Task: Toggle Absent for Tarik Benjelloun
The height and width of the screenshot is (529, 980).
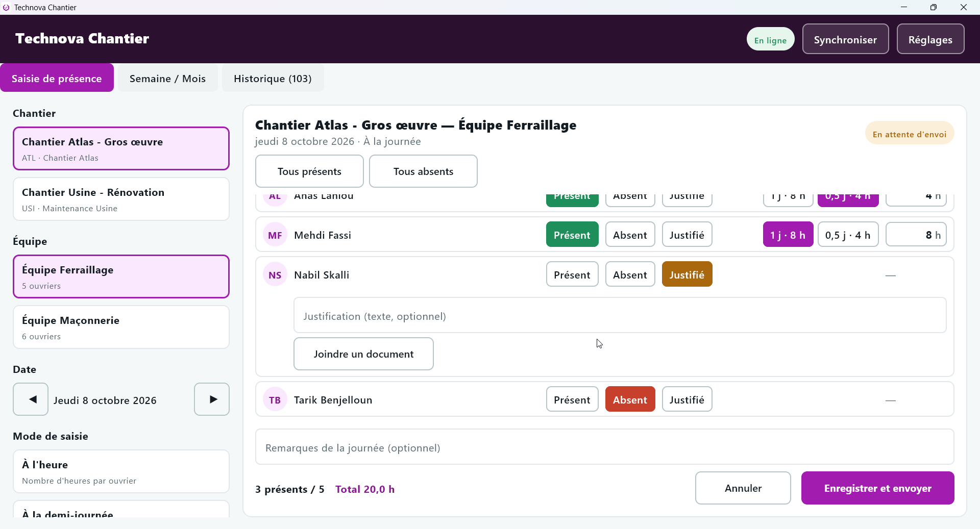Action: (630, 399)
